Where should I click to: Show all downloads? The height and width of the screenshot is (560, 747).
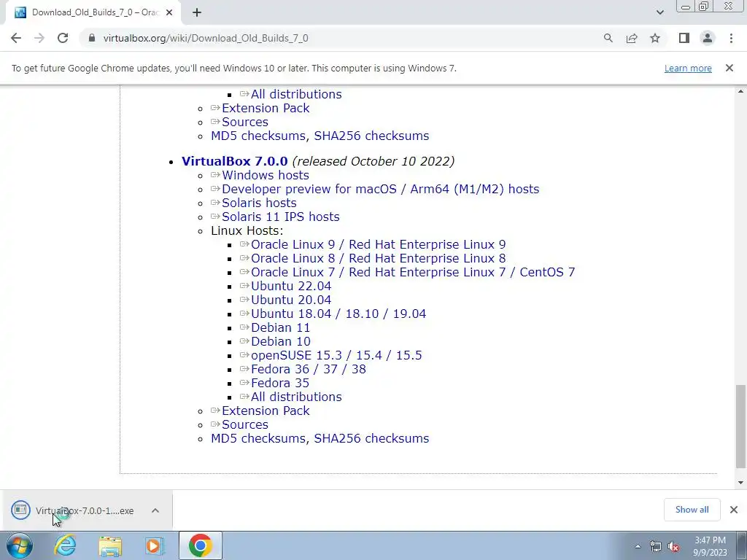coord(692,510)
